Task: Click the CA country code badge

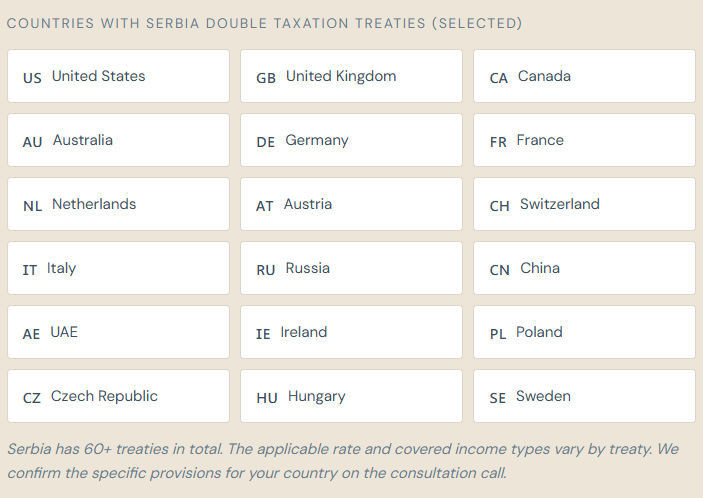Action: point(499,77)
